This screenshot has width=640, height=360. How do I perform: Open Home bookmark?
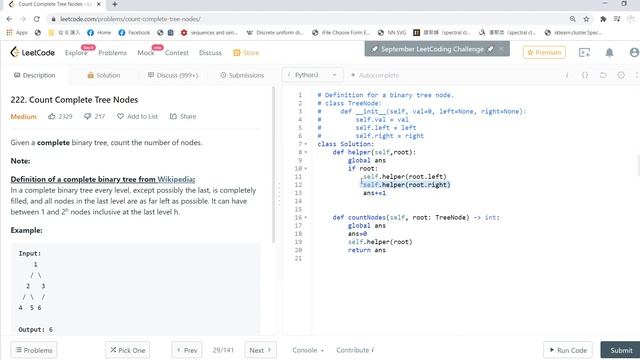click(x=99, y=32)
